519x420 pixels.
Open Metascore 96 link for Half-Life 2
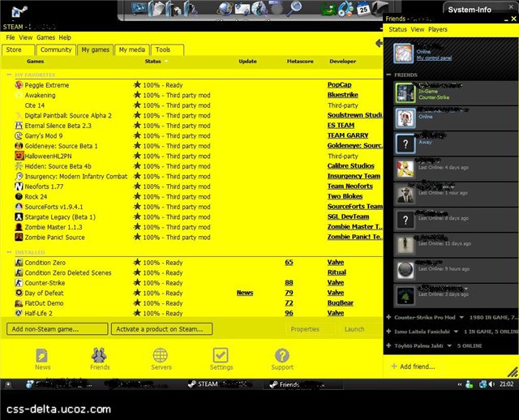click(x=289, y=313)
